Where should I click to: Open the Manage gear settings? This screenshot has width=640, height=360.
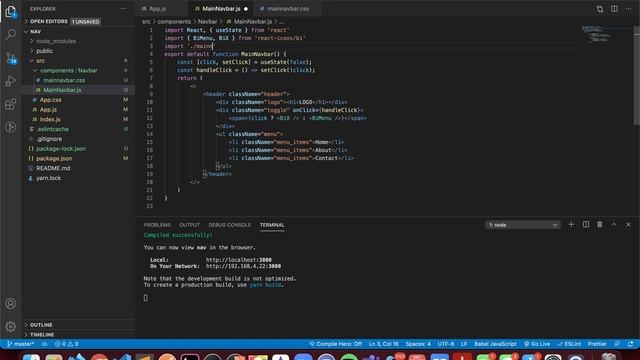point(11,327)
